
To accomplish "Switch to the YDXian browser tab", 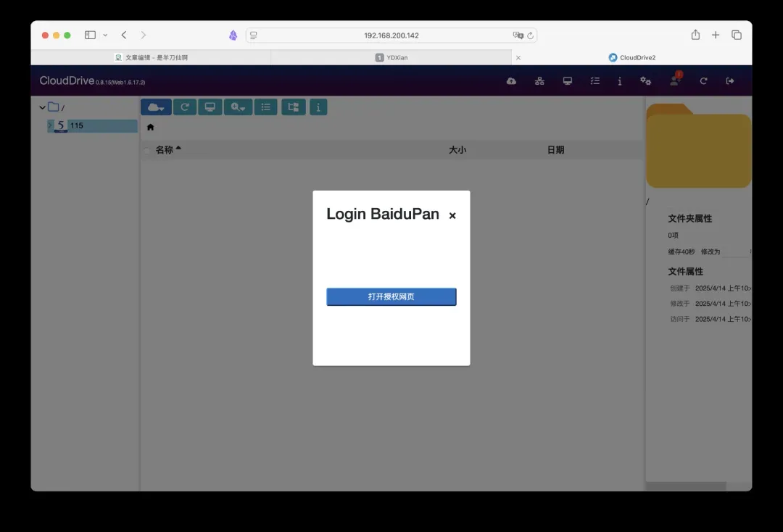I will (x=391, y=57).
